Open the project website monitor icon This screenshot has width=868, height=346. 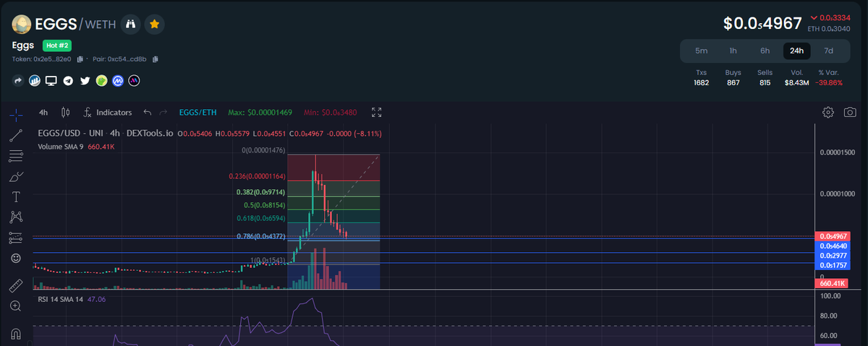(51, 81)
